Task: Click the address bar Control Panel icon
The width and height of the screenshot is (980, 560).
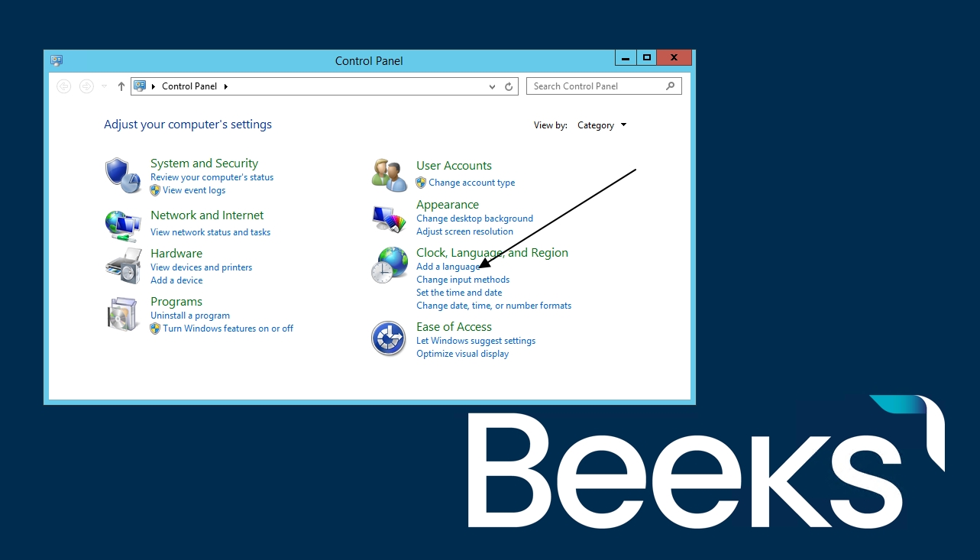Action: [140, 86]
